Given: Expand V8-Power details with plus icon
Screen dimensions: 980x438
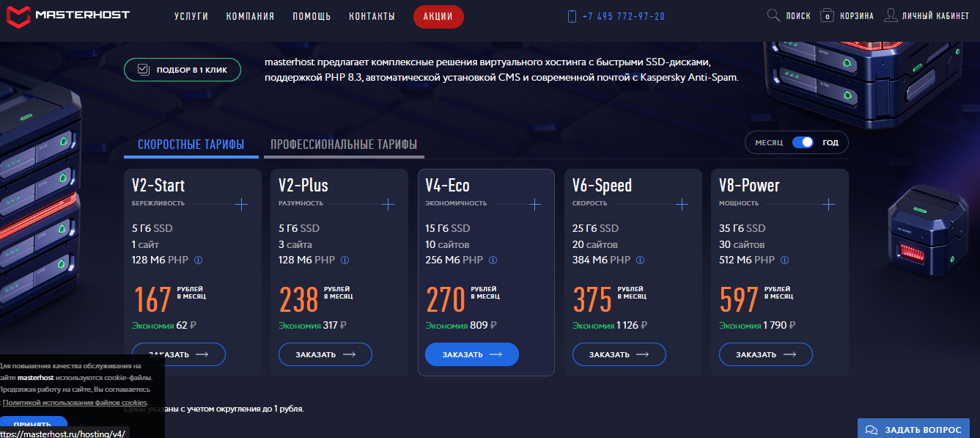Looking at the screenshot, I should click(x=829, y=204).
